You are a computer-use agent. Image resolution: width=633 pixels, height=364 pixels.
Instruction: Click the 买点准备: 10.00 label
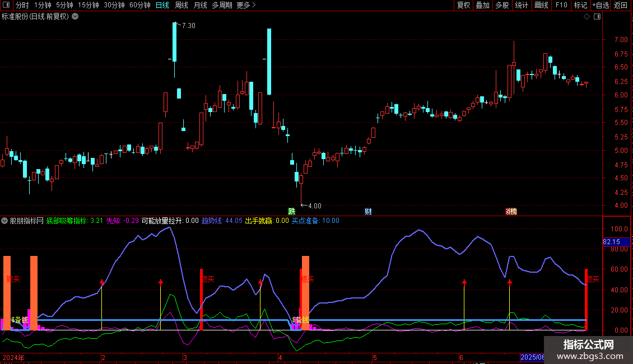(315, 221)
